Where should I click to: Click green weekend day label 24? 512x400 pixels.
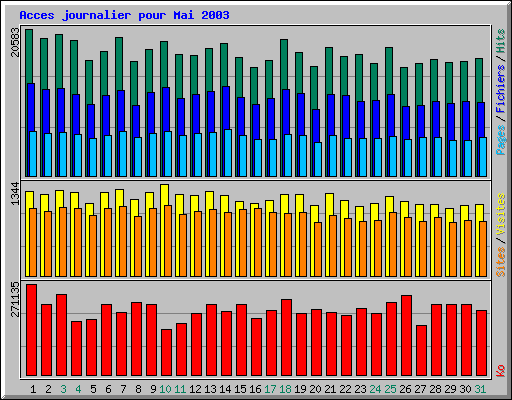point(375,389)
